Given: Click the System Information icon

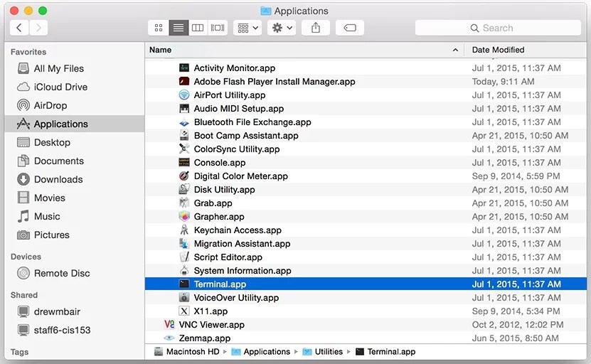Looking at the screenshot, I should [184, 271].
